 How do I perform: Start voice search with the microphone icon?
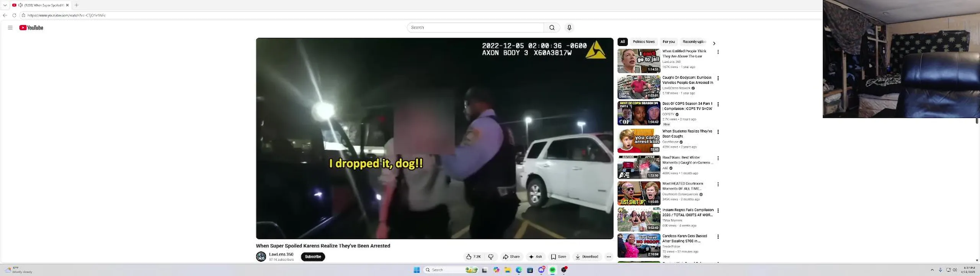569,28
